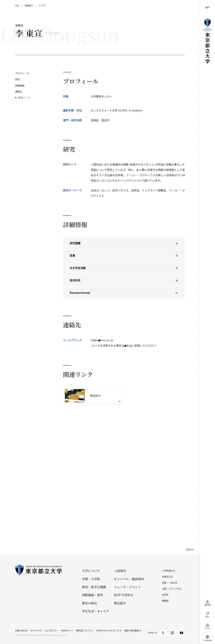Go to TOP breadcrumb
Viewport: 215px width, 644px height.
pyautogui.click(x=17, y=6)
